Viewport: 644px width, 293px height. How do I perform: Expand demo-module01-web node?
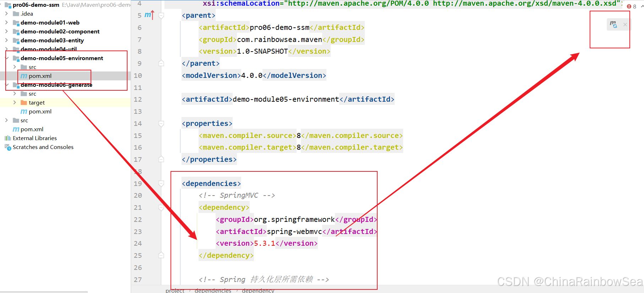pyautogui.click(x=7, y=22)
